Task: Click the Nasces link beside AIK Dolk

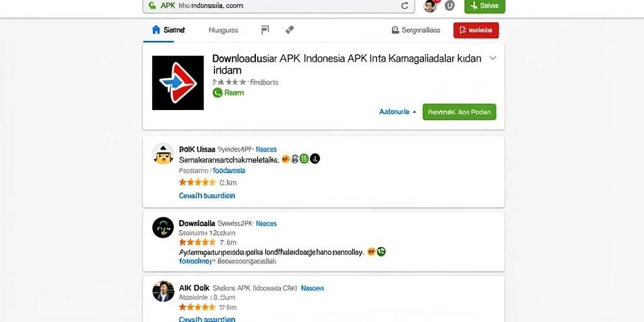Action: 313,288
